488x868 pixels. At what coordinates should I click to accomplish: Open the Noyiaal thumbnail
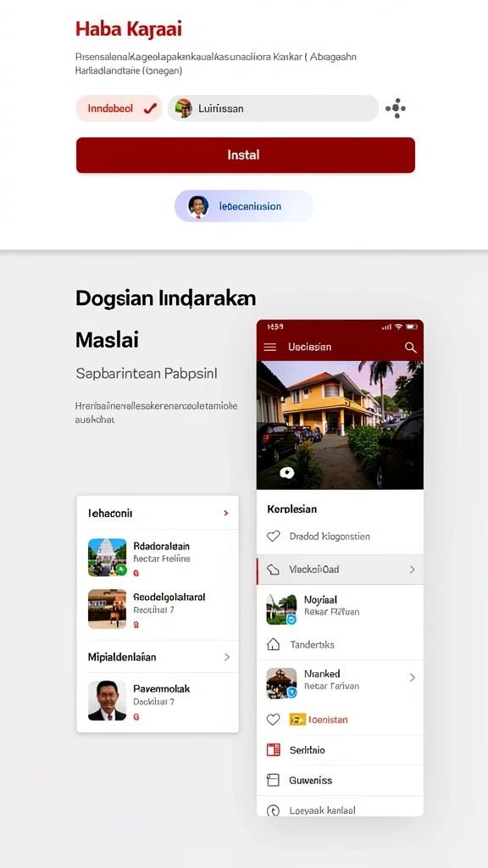click(281, 609)
